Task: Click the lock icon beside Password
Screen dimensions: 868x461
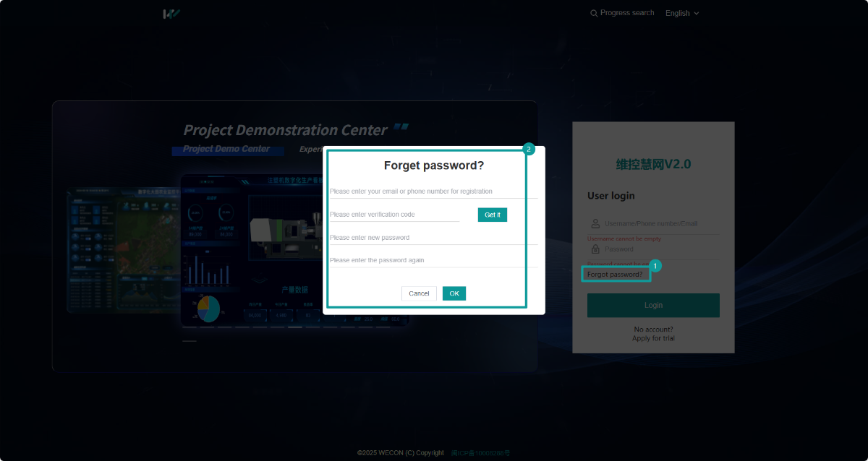Action: pyautogui.click(x=595, y=249)
